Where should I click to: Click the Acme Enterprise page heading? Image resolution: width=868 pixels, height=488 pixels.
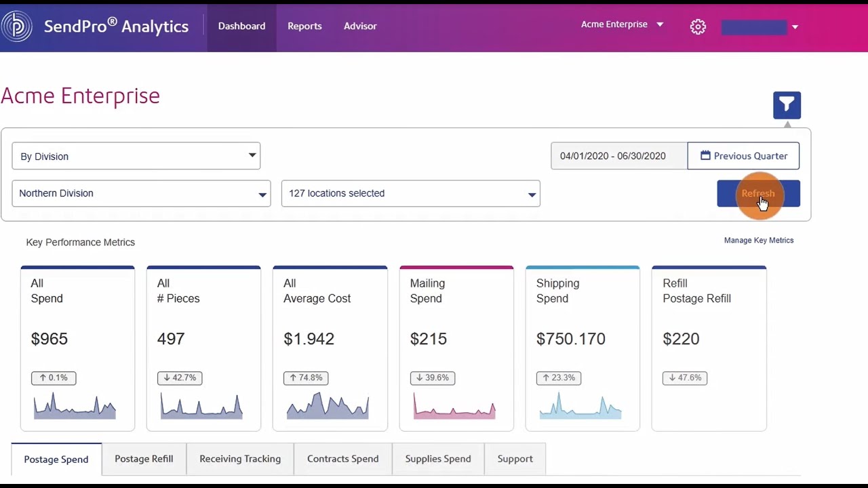pyautogui.click(x=80, y=96)
